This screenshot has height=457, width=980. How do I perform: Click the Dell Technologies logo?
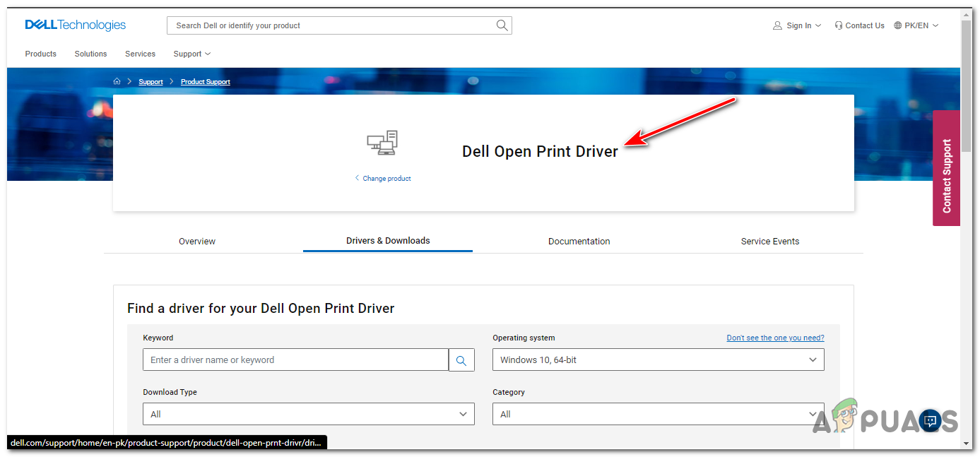click(x=75, y=25)
